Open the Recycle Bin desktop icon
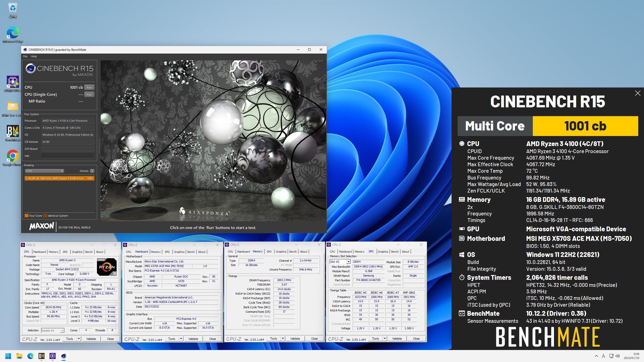 (13, 10)
